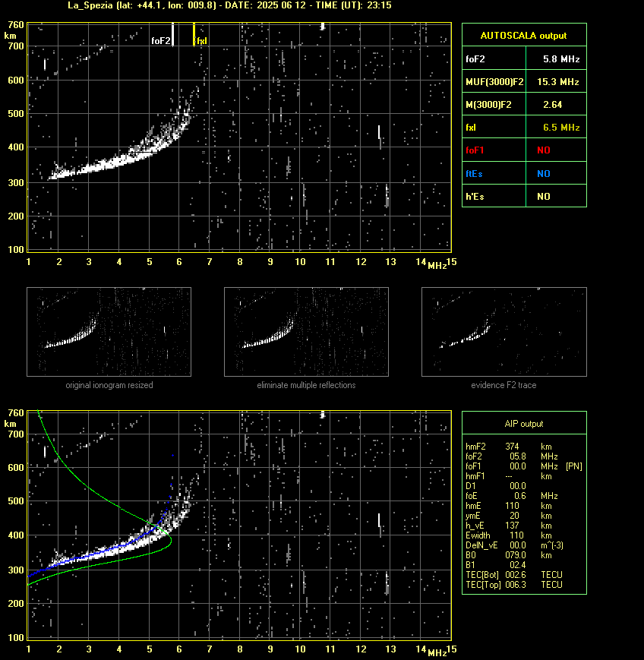Viewport: 644px width, 660px height.
Task: Select the TEC[Top] 006.3 TECU row
Action: point(514,585)
